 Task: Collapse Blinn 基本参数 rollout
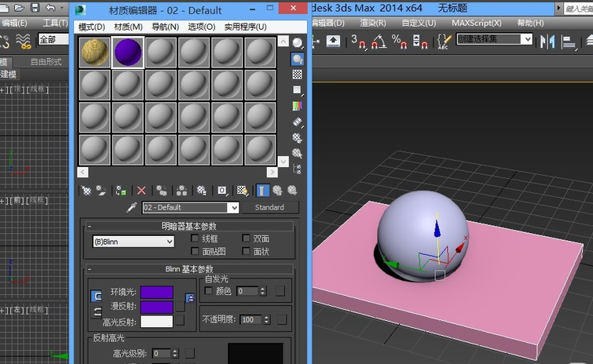pyautogui.click(x=90, y=269)
